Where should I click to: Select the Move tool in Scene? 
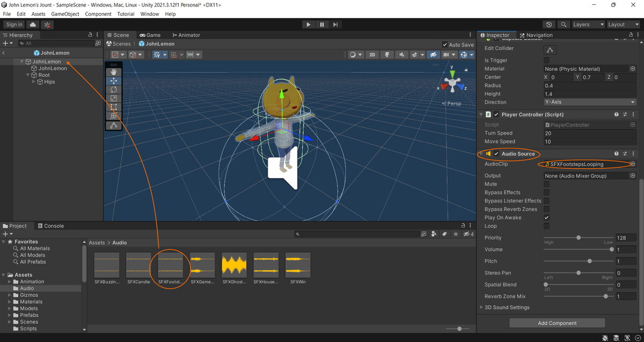(x=113, y=81)
